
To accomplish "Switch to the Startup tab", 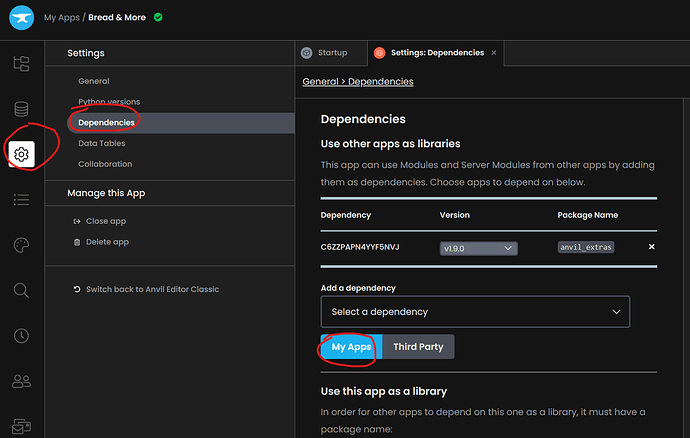I will tap(331, 53).
